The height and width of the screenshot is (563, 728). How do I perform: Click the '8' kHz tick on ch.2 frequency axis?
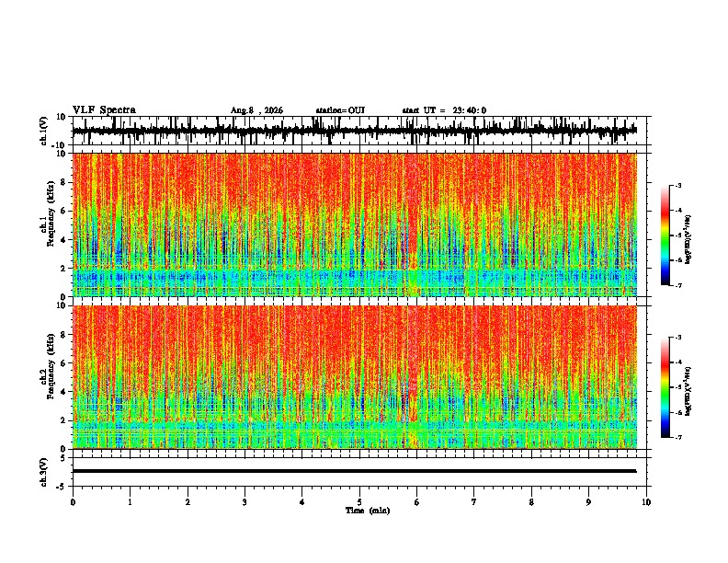[63, 335]
